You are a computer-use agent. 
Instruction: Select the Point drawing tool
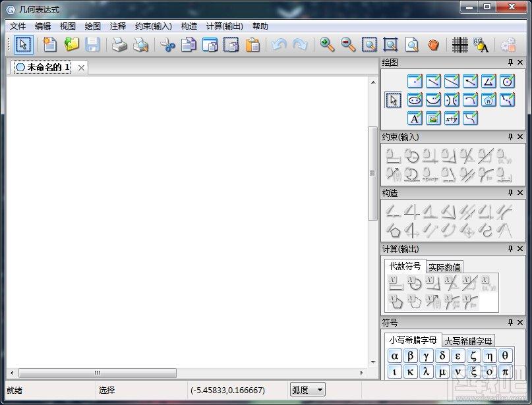click(415, 82)
